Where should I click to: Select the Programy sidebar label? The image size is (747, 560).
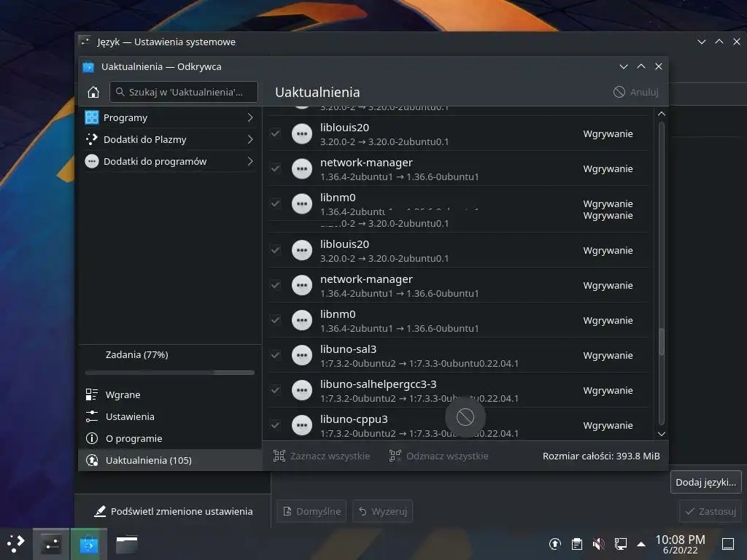point(125,117)
